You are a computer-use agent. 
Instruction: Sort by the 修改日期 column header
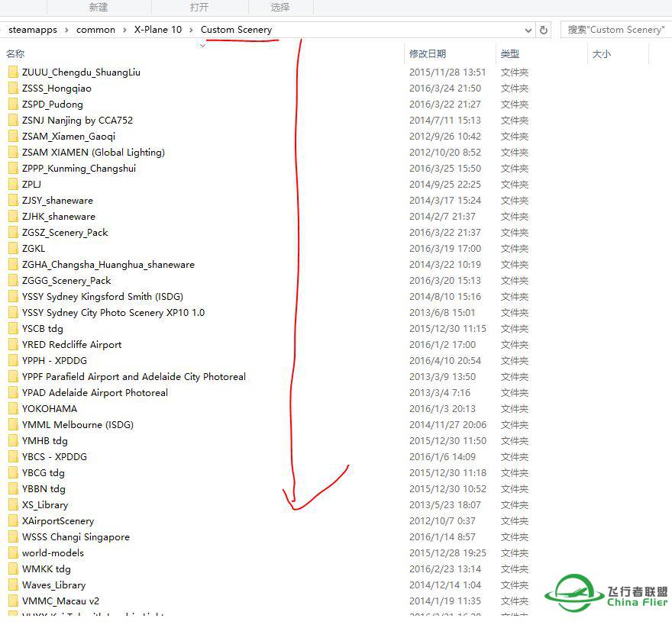click(x=428, y=54)
